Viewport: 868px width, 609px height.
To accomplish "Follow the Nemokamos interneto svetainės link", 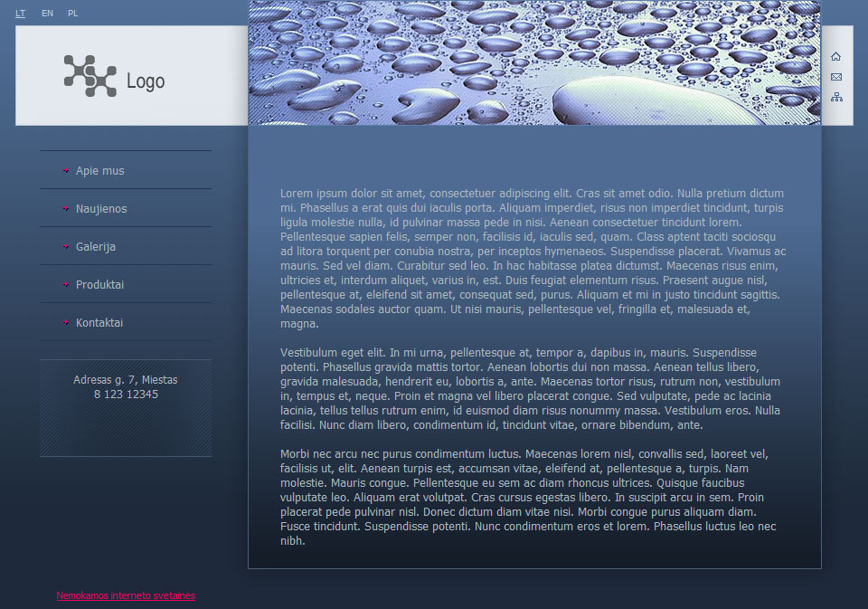I will [126, 595].
